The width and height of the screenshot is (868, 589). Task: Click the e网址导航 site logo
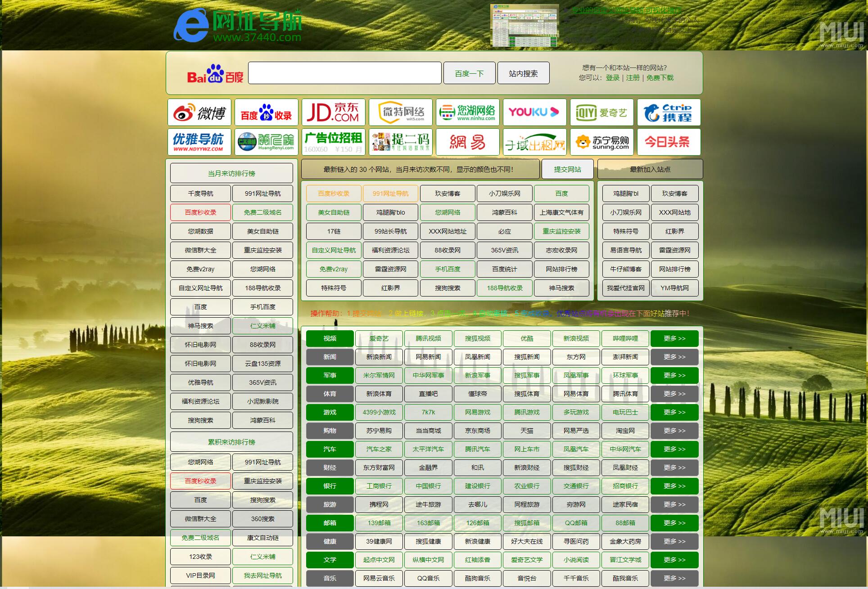238,26
